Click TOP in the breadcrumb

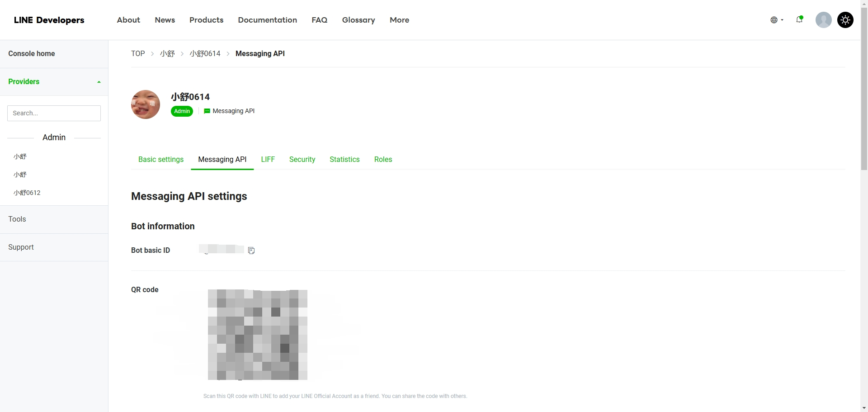[138, 53]
